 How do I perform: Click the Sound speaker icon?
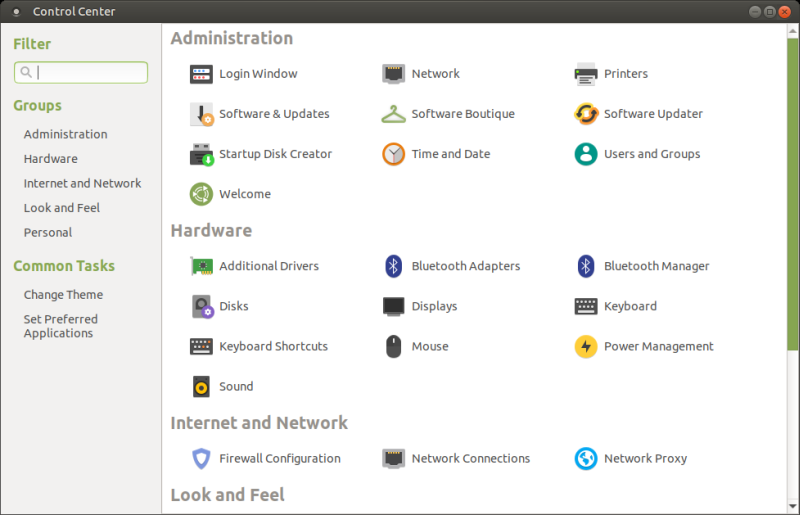click(202, 386)
